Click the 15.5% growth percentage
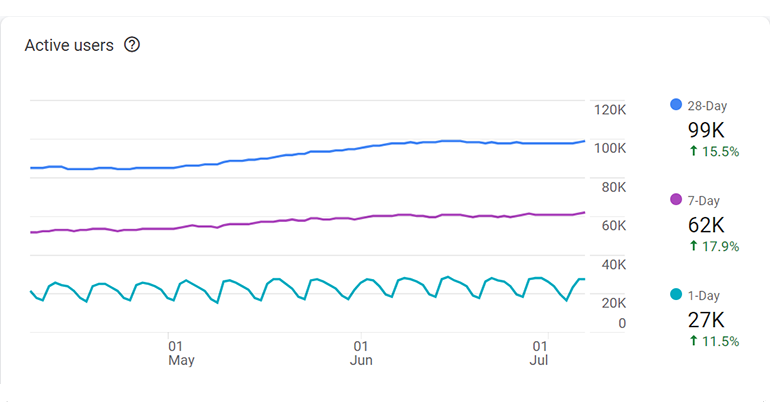The image size is (770, 420). [721, 152]
